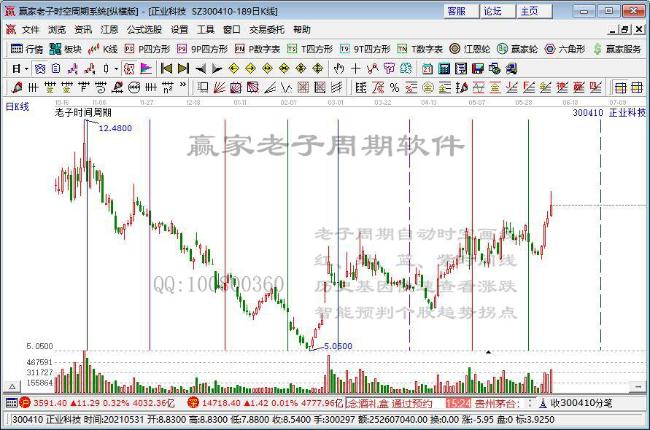Open the 设置 menu

179,29
